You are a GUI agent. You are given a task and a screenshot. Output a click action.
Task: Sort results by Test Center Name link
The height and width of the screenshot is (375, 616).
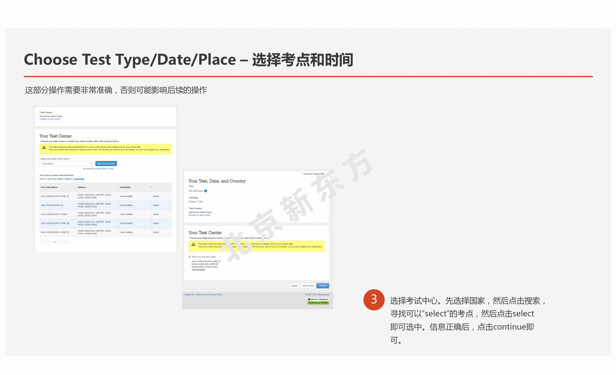(x=55, y=179)
